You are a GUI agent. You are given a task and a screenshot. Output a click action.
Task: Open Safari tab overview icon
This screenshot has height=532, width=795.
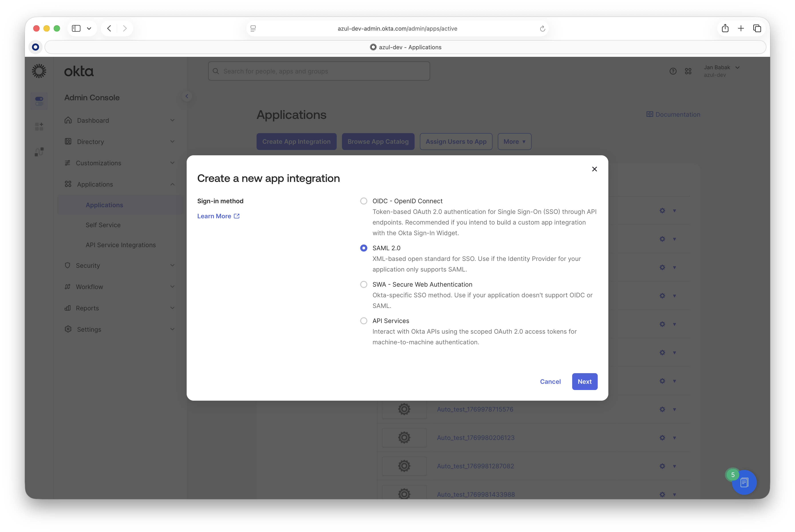[757, 28]
